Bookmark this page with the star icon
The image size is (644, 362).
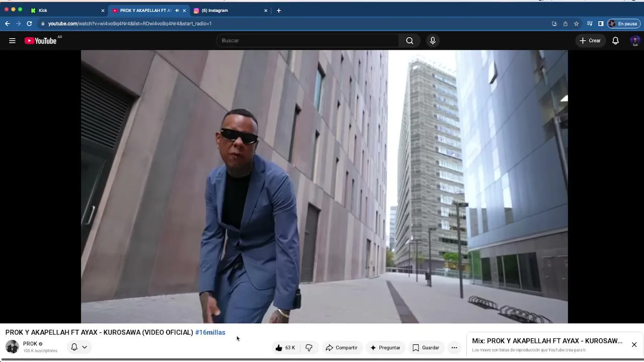tap(577, 24)
